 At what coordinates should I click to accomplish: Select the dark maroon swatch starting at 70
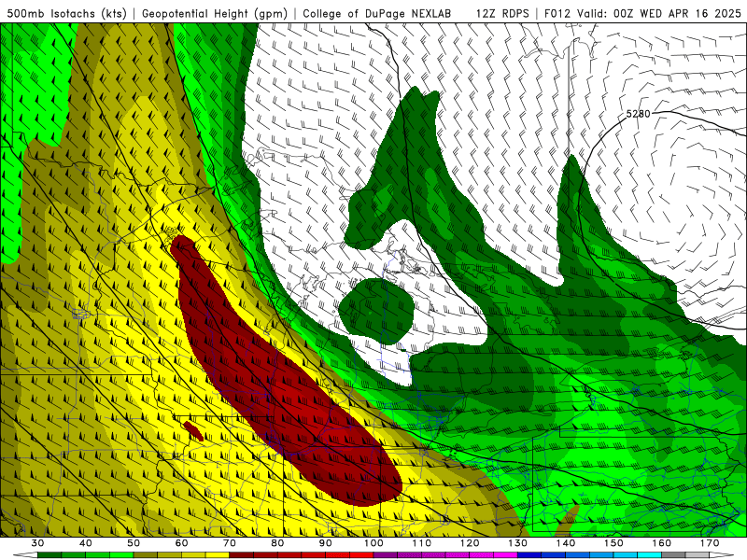(242, 555)
